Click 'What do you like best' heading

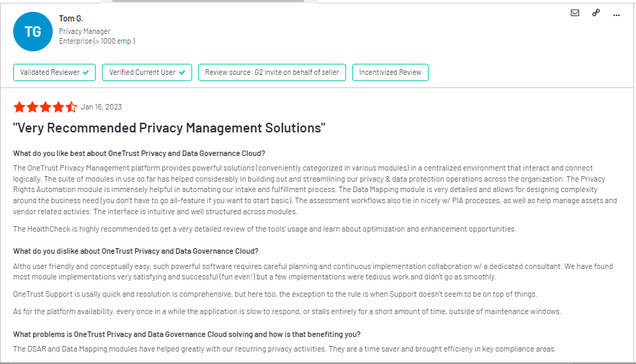click(139, 154)
